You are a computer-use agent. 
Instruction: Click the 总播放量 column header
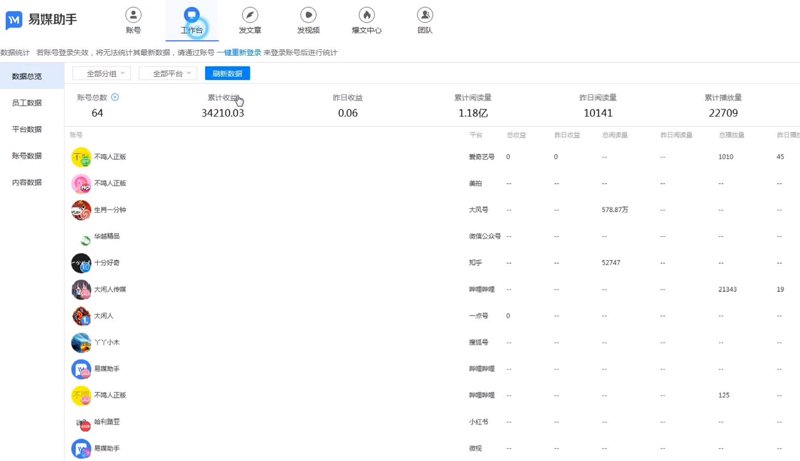(731, 135)
